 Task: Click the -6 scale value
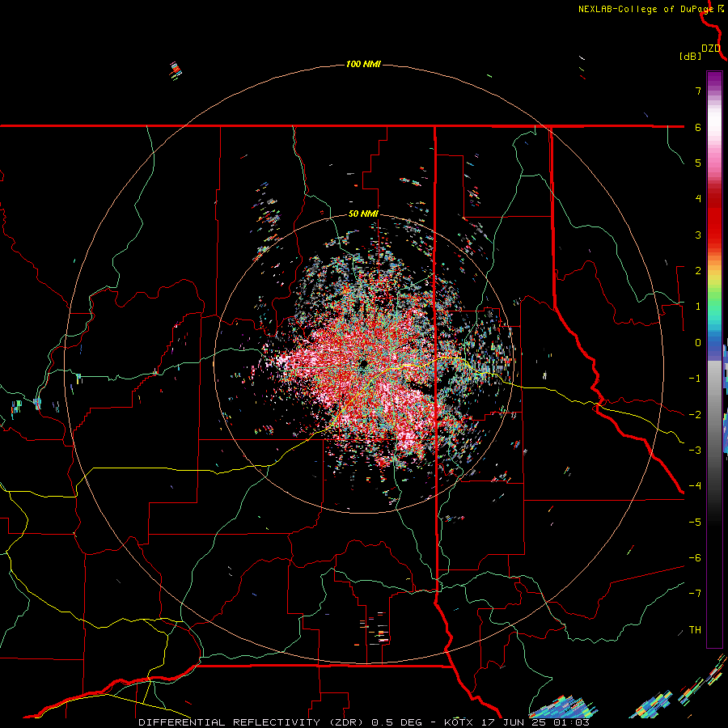[695, 557]
